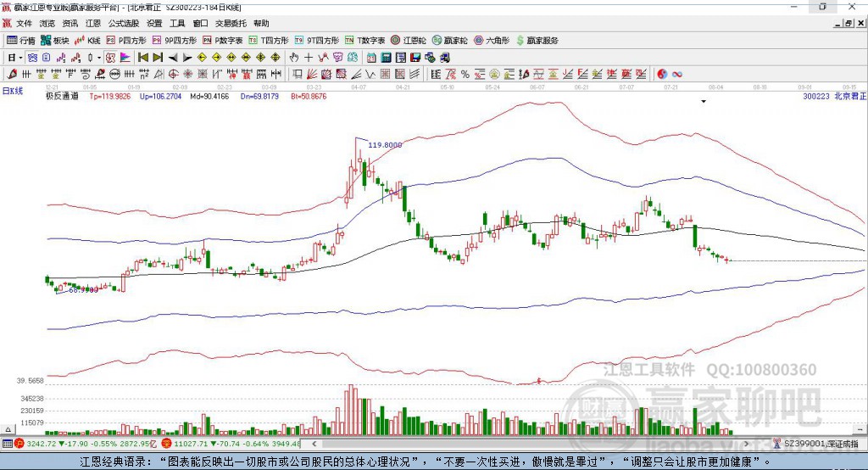
Task: Open the 设置 menu
Action: (154, 23)
